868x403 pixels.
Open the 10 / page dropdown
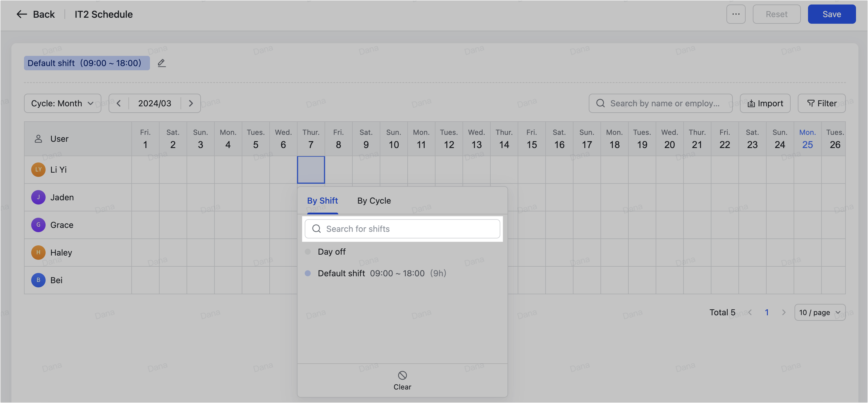pyautogui.click(x=819, y=312)
